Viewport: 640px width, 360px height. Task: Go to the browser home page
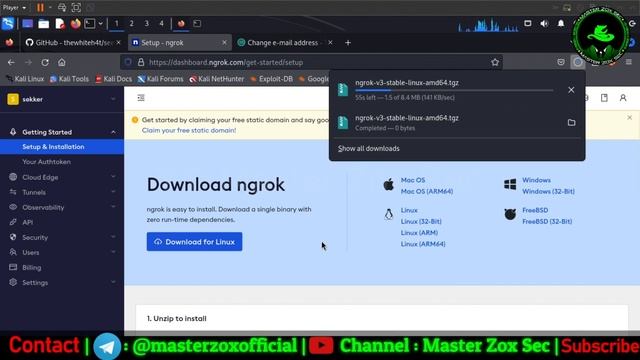pyautogui.click(x=62, y=62)
